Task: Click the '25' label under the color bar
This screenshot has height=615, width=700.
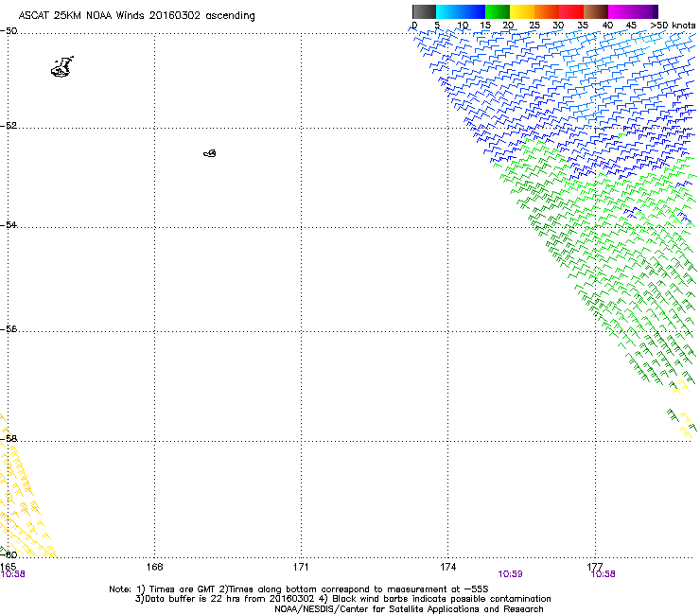Action: [x=534, y=26]
